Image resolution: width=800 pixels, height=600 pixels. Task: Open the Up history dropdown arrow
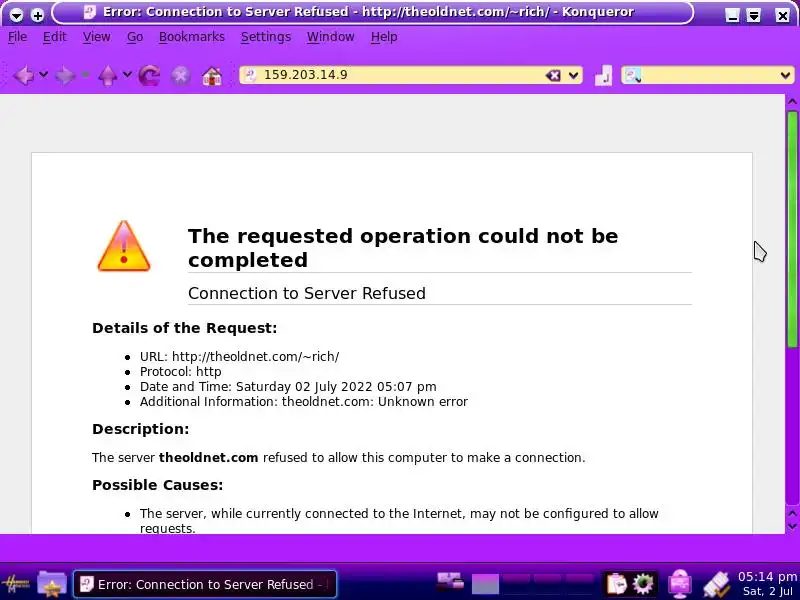pos(127,75)
